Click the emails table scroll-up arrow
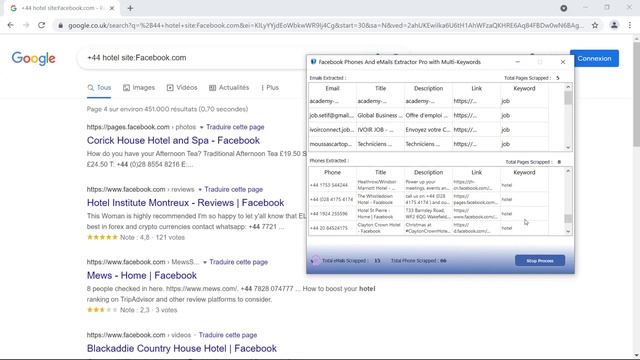The image size is (640, 360). 568,87
